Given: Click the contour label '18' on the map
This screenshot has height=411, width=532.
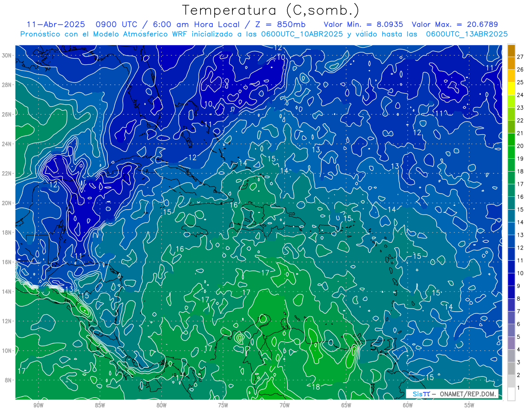Looking at the screenshot, I should point(316,387).
